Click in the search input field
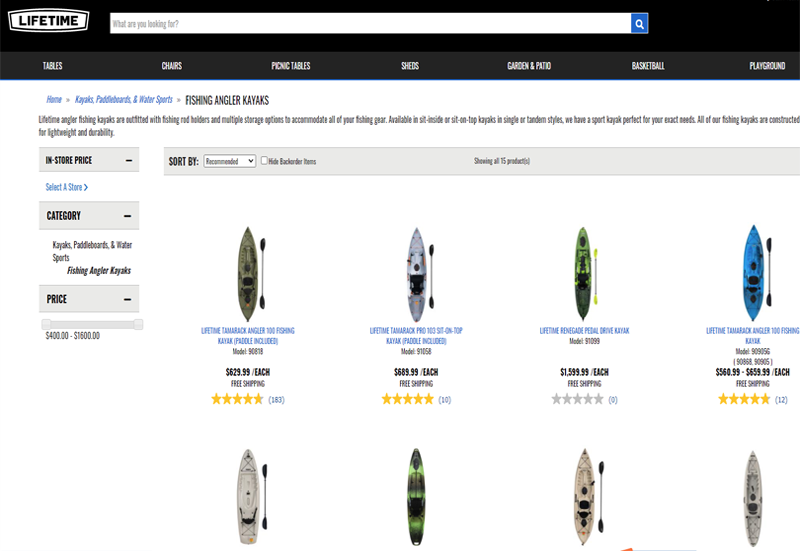800x551 pixels. (x=370, y=23)
